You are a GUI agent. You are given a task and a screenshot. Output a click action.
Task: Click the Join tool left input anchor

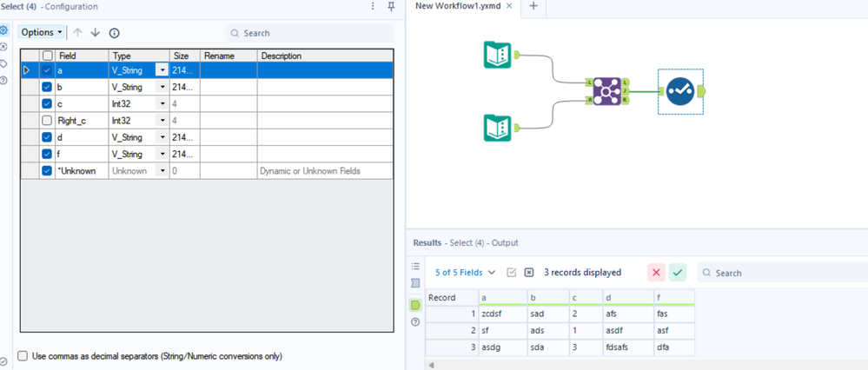click(x=589, y=82)
